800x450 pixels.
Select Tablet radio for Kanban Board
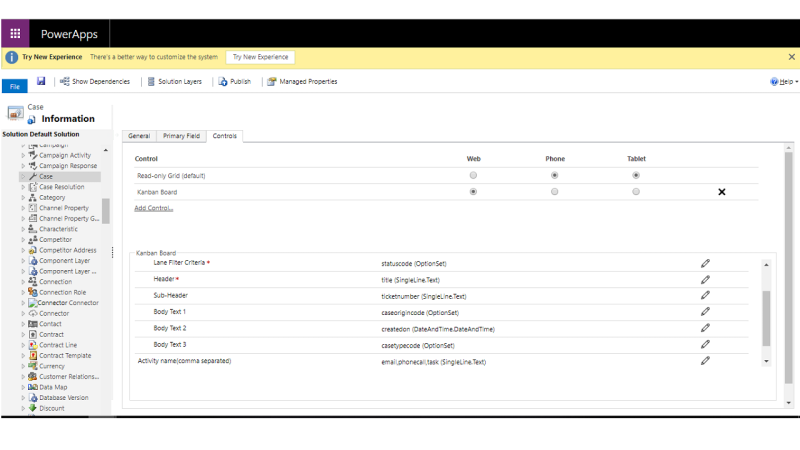pyautogui.click(x=636, y=191)
